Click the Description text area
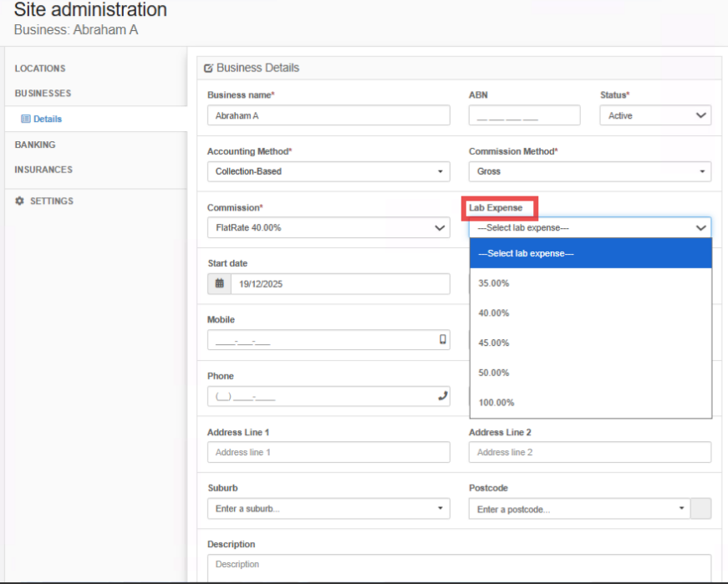Image resolution: width=728 pixels, height=584 pixels. coord(459,568)
